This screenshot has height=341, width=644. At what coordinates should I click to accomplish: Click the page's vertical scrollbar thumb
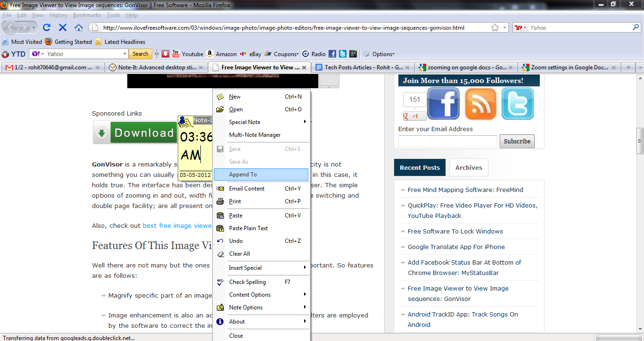tap(640, 141)
